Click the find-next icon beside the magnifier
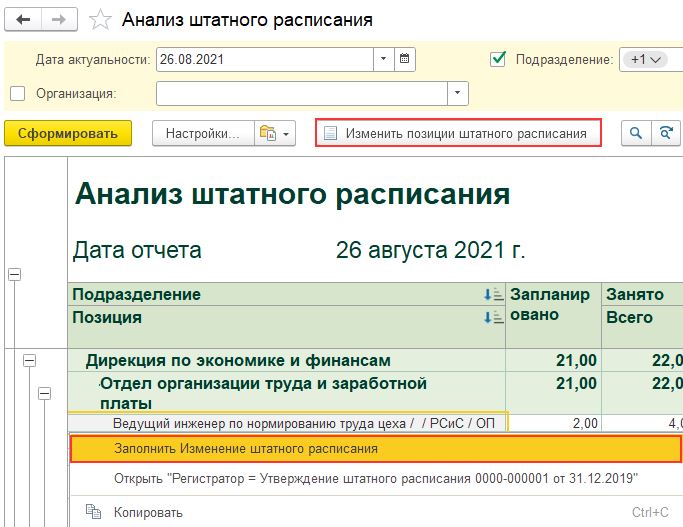This screenshot has width=683, height=527. [x=666, y=133]
